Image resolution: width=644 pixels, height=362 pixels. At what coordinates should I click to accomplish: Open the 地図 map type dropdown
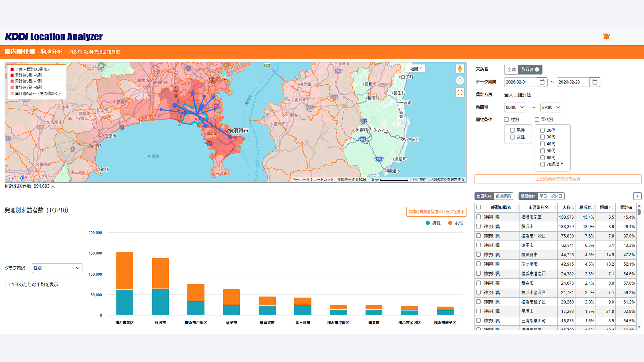pyautogui.click(x=416, y=69)
